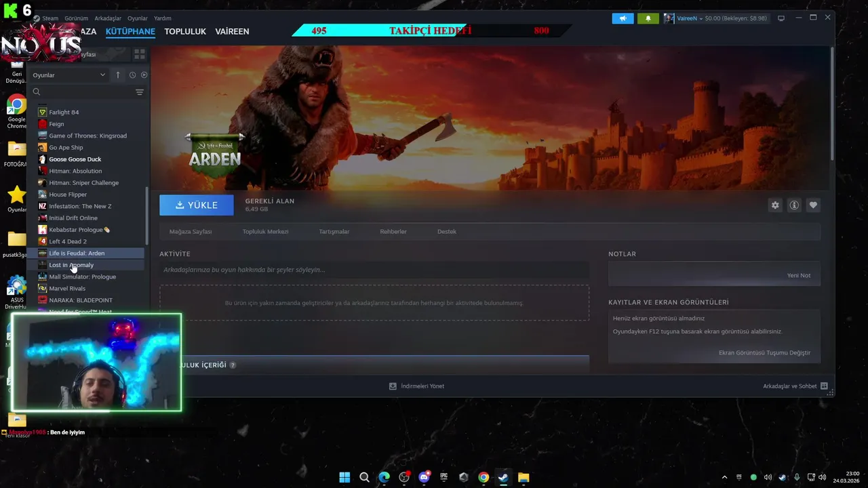Screen dimensions: 868x488
Task: Open FOTOĞRA desktop folder
Action: tap(16, 154)
